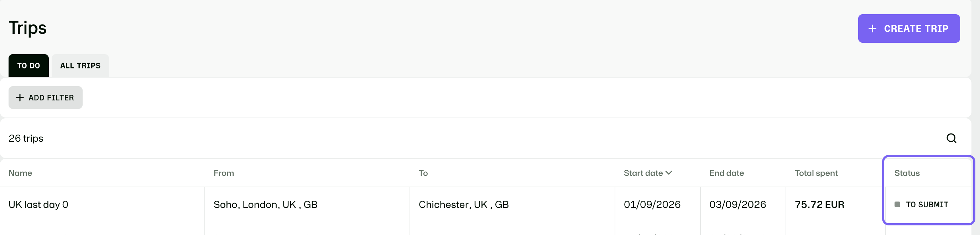Click the plus icon in Add Filter
The image size is (980, 235).
point(20,98)
